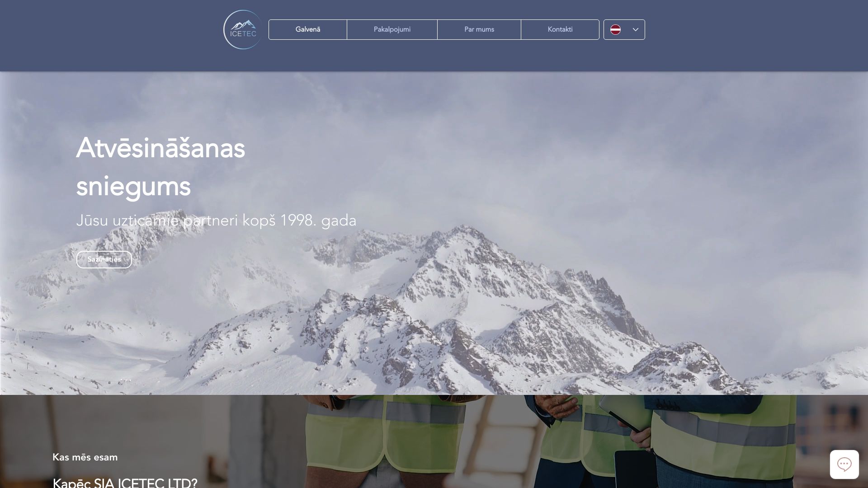Viewport: 868px width, 488px height.
Task: Click the subtitle mentioning 1998. gada
Action: pyautogui.click(x=216, y=221)
